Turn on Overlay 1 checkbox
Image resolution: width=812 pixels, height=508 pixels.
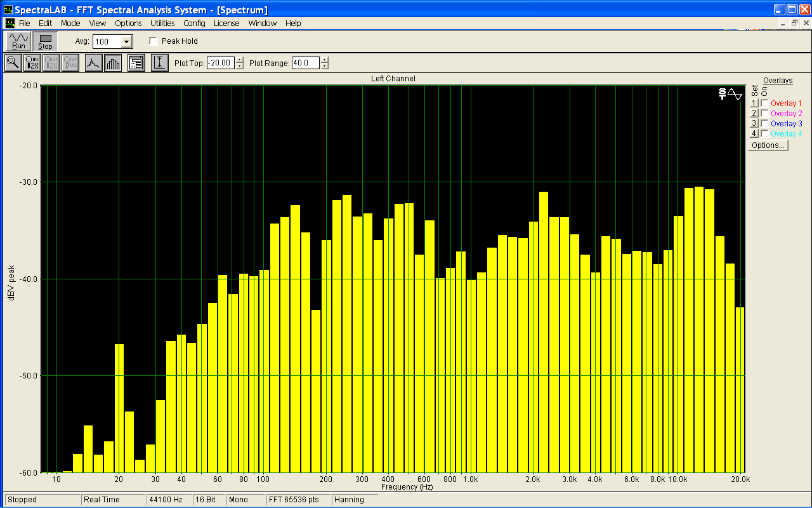(764, 104)
